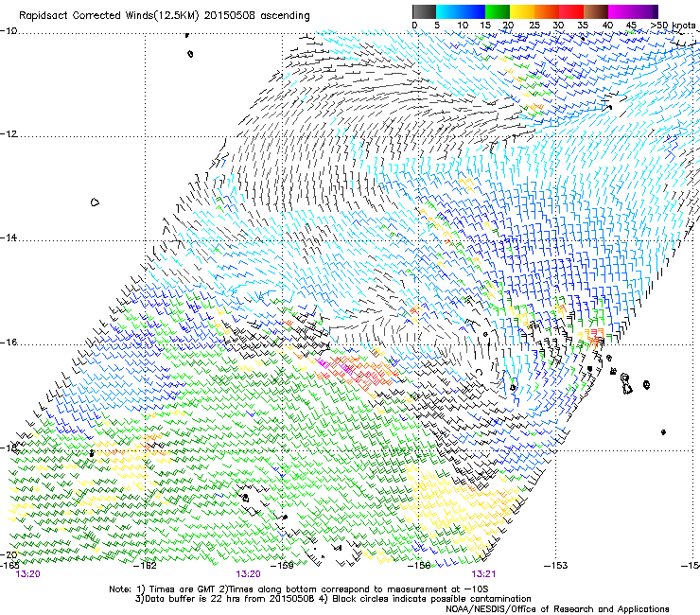Click the cyan 5-10 knots legend swatch
Screen dimensions: 700x615
click(x=448, y=11)
